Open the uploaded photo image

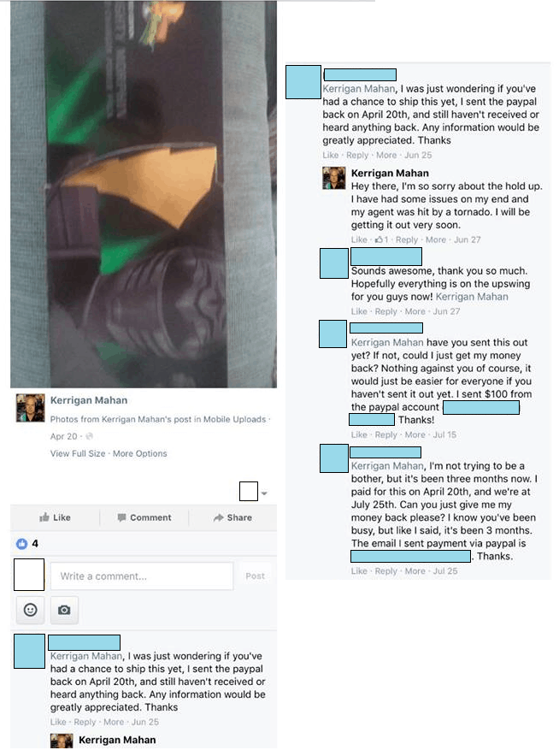coord(144,194)
